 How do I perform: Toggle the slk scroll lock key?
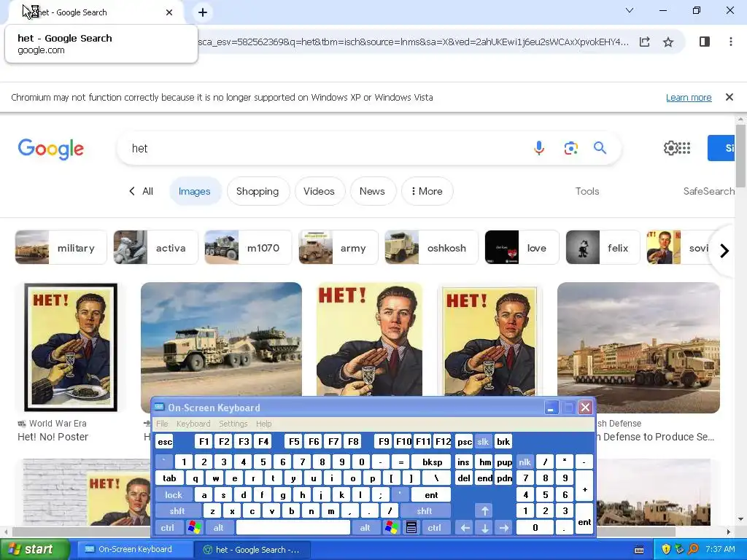(483, 441)
